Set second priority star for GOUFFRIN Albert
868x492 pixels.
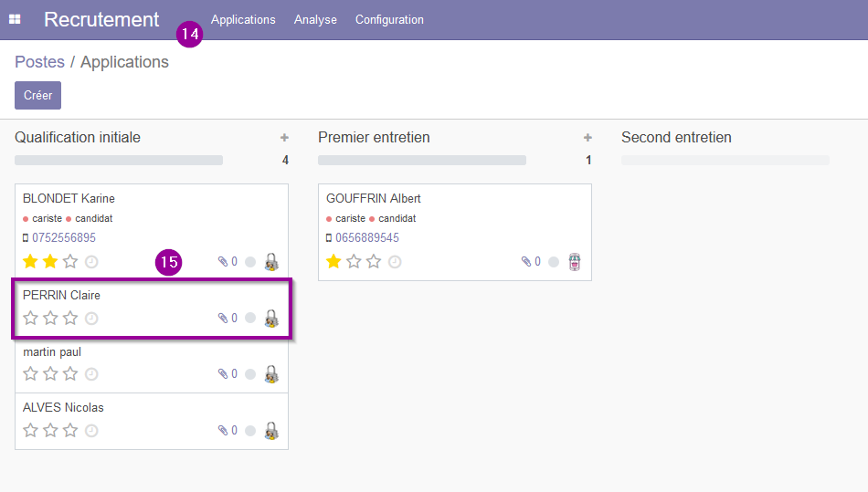tap(354, 261)
